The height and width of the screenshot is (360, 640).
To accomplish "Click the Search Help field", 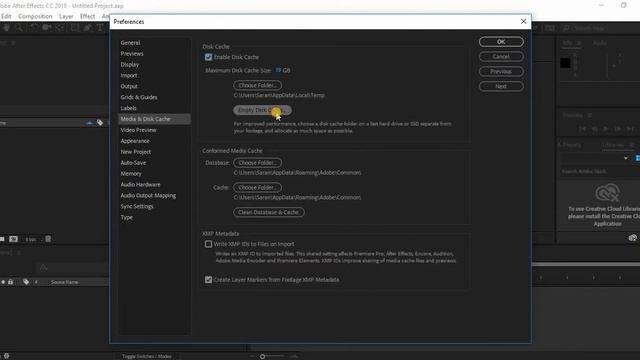I will pyautogui.click(x=589, y=28).
